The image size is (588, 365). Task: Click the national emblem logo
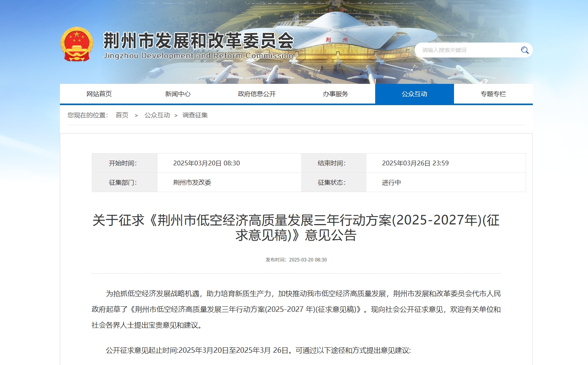(77, 44)
